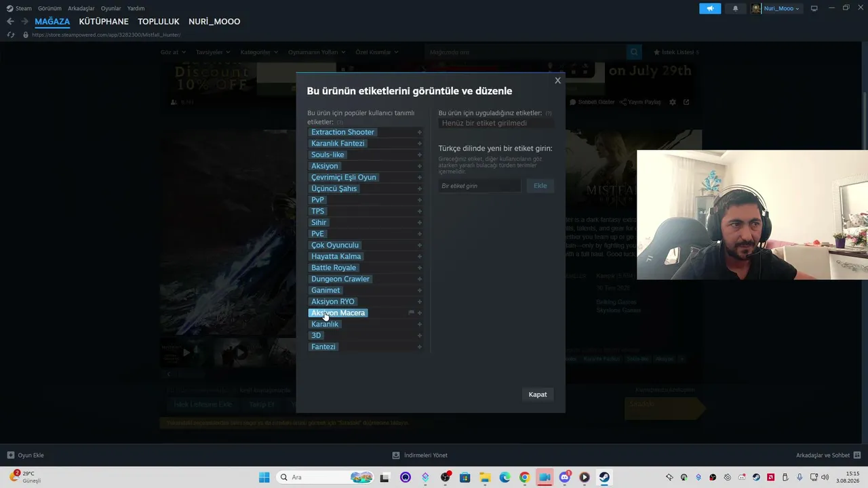The width and height of the screenshot is (868, 488).
Task: Click the store search field
Action: click(x=526, y=52)
